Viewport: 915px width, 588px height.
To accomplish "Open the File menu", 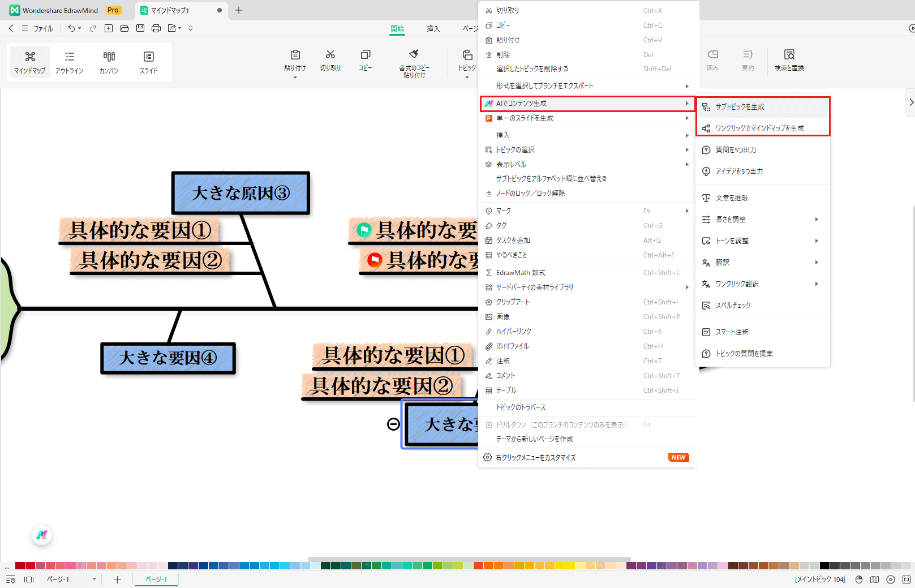I will pos(38,28).
